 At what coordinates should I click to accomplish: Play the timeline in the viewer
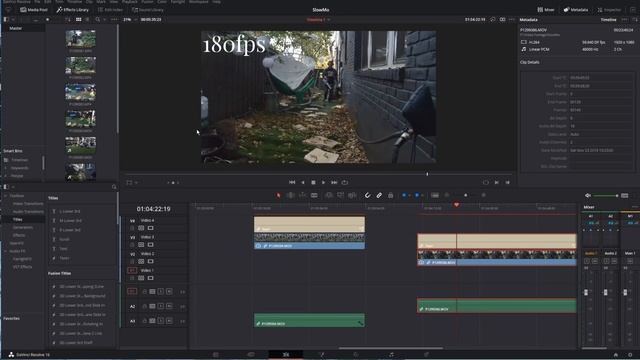pos(323,182)
